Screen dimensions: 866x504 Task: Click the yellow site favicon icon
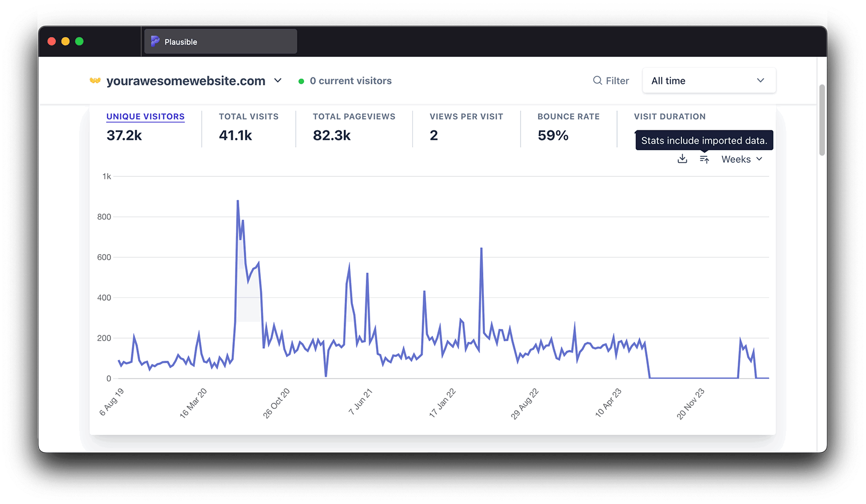click(x=95, y=81)
